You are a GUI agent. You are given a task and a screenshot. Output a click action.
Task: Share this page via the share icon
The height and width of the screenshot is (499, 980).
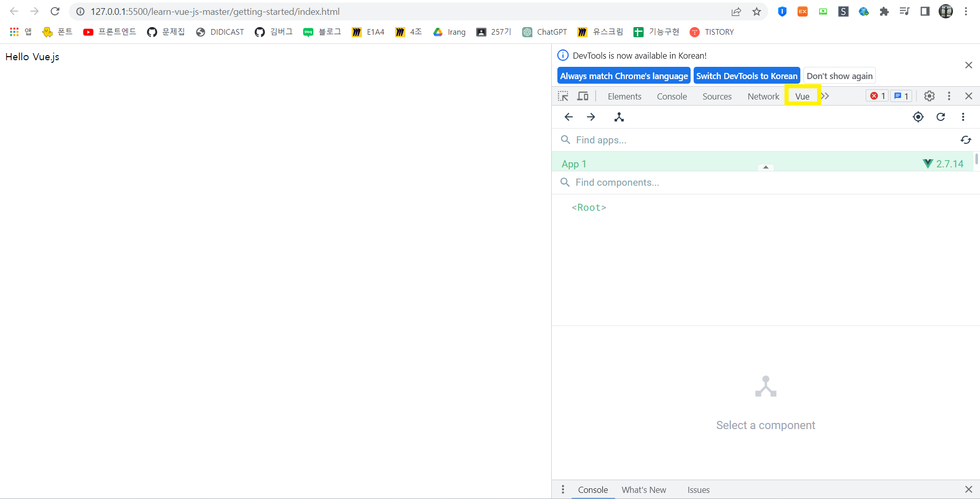click(x=736, y=11)
